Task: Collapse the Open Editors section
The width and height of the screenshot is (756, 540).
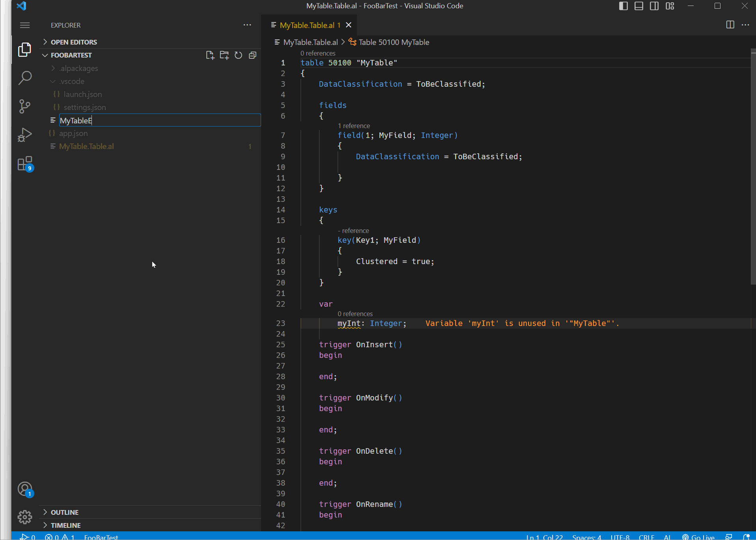Action: 45,42
